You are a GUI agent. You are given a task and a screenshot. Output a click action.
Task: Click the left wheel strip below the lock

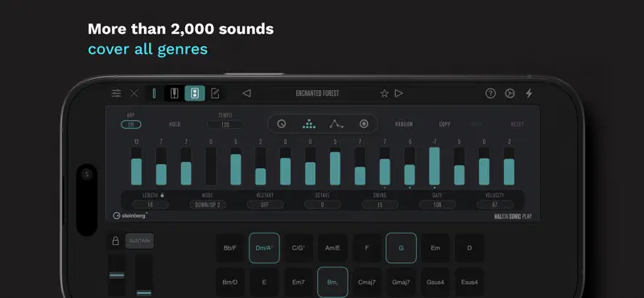[x=117, y=275]
